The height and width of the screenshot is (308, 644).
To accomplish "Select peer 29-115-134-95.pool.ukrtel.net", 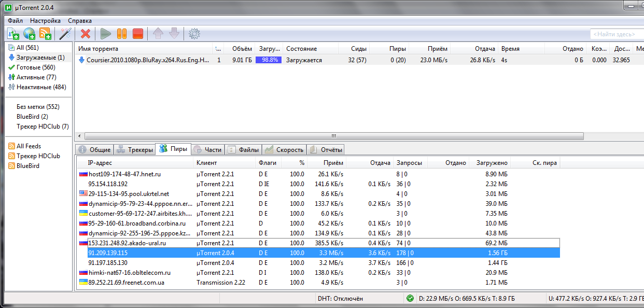I will (x=319, y=194).
